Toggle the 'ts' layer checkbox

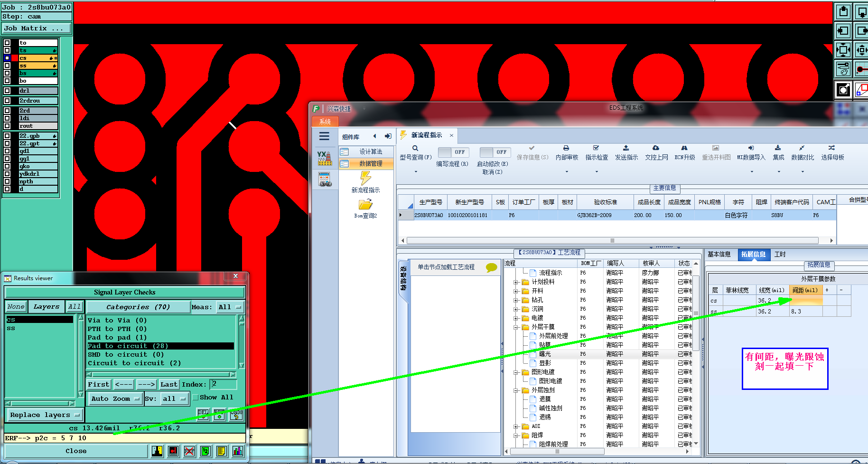coord(7,50)
